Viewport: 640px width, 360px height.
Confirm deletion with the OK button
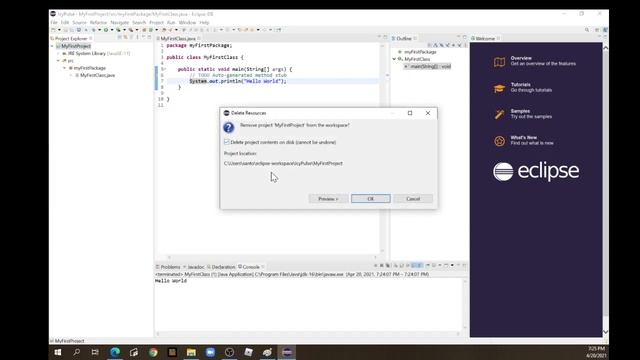371,199
